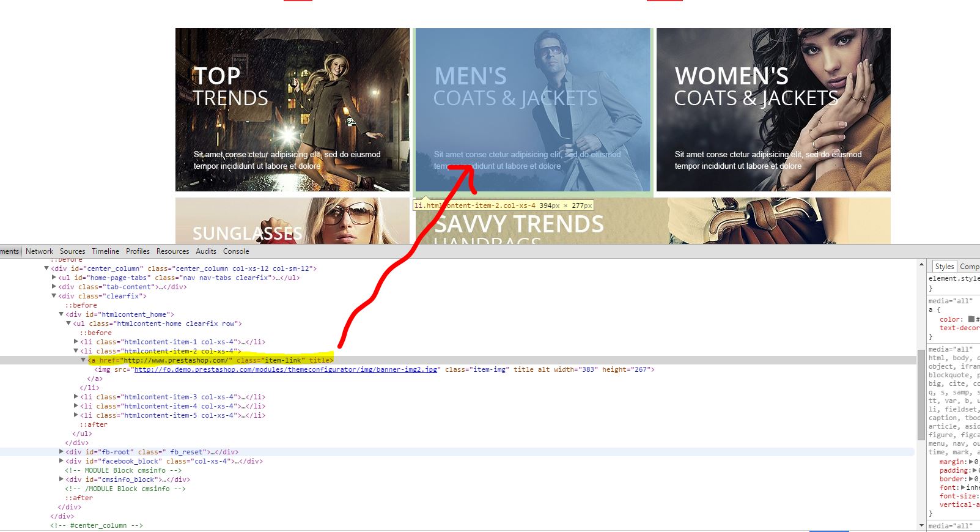Screen dimensions: 980x532
Task: Click the Top Trends banner
Action: click(292, 110)
